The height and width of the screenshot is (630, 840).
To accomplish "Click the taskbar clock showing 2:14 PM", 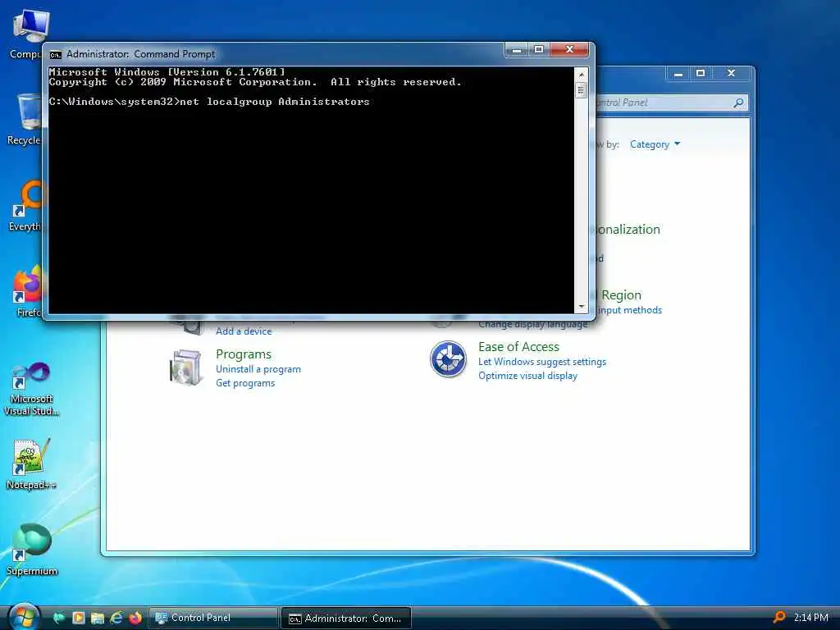I will [x=810, y=618].
